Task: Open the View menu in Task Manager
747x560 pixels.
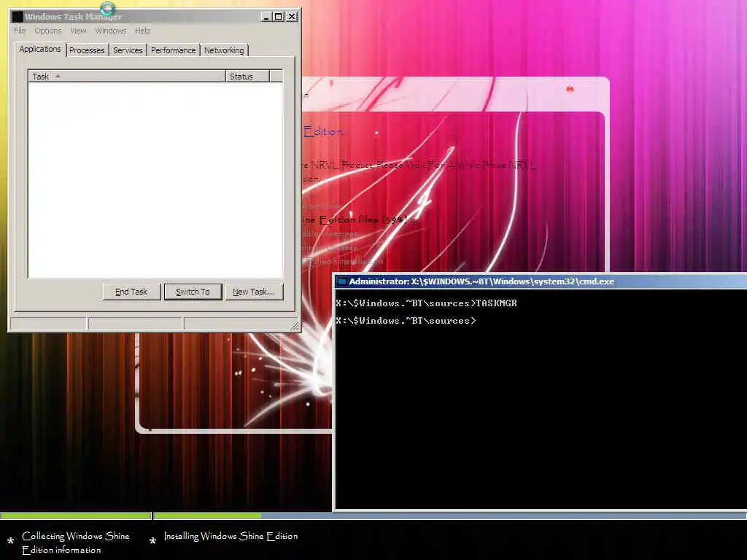Action: pos(78,31)
